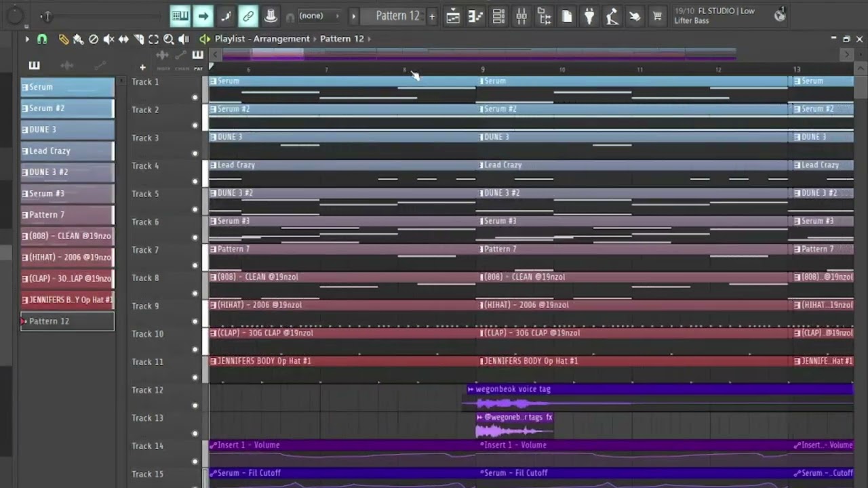Mute Track 6 with its switch
Screen dimensions: 868x488
coord(195,237)
